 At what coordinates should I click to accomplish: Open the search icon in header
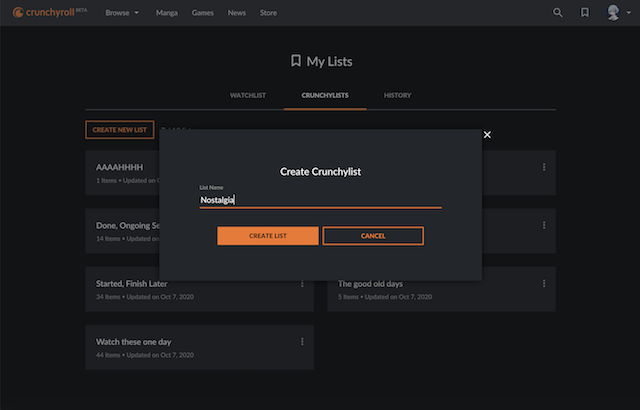click(558, 13)
